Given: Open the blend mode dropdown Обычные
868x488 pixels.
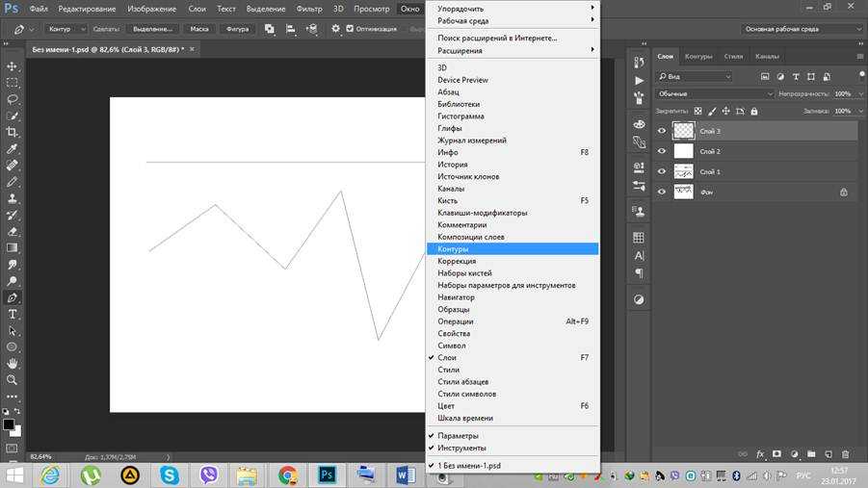Looking at the screenshot, I should [x=715, y=93].
